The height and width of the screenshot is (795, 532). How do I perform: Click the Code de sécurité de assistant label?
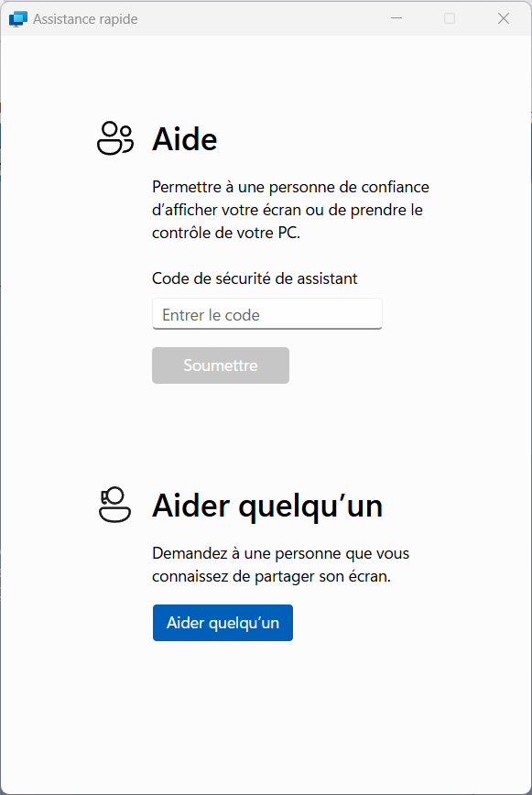(255, 278)
